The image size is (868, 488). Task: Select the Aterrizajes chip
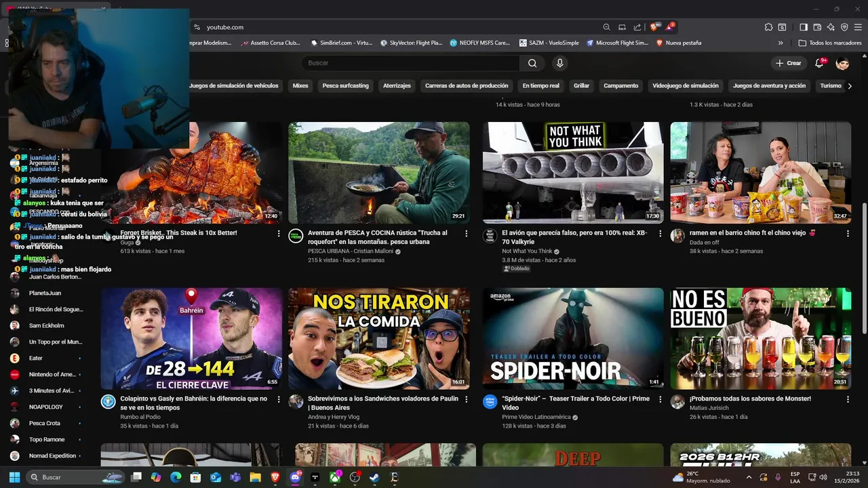coord(397,86)
